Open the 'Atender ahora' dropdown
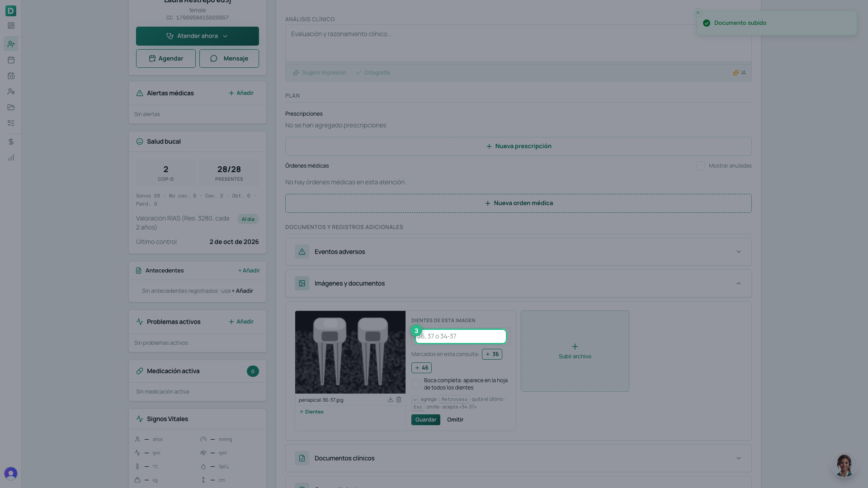 point(198,36)
